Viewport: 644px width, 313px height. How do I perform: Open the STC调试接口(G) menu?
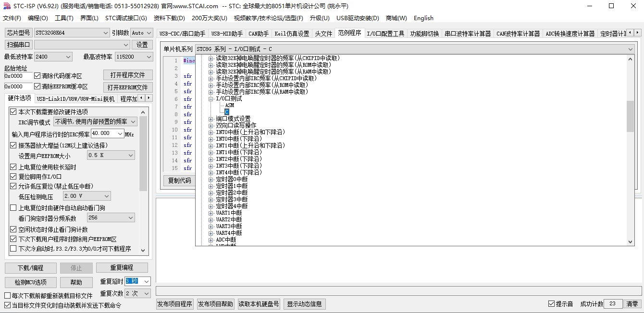[x=126, y=18]
